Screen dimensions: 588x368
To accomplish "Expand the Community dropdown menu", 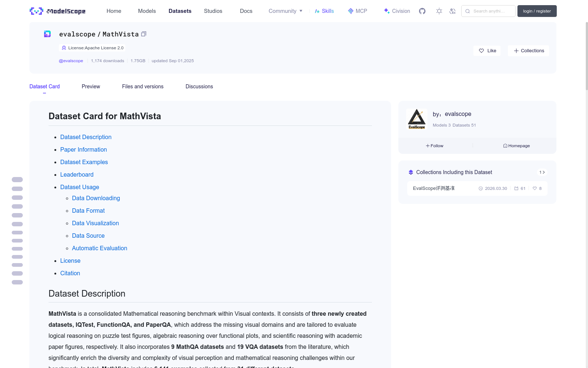I will pos(286,11).
